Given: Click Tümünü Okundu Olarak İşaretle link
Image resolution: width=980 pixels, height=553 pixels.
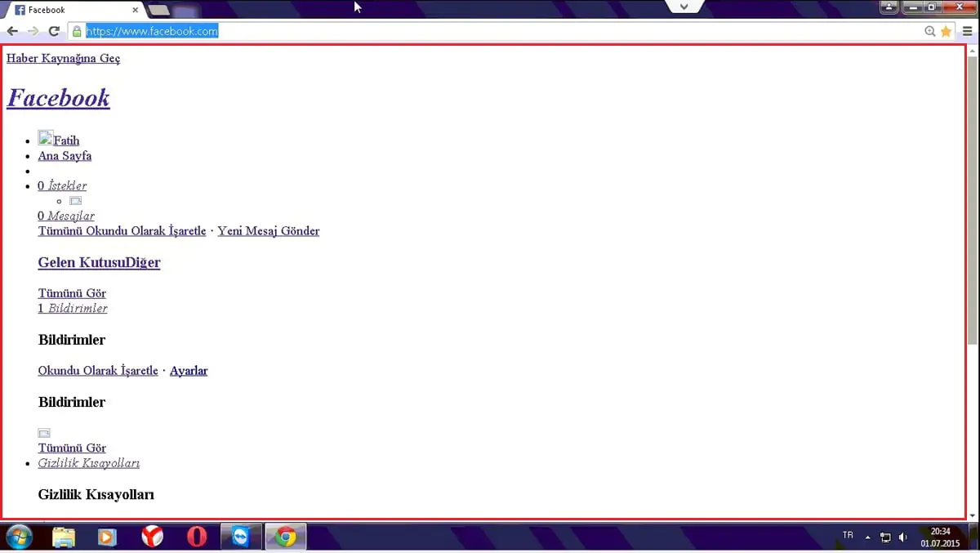Looking at the screenshot, I should coord(121,231).
